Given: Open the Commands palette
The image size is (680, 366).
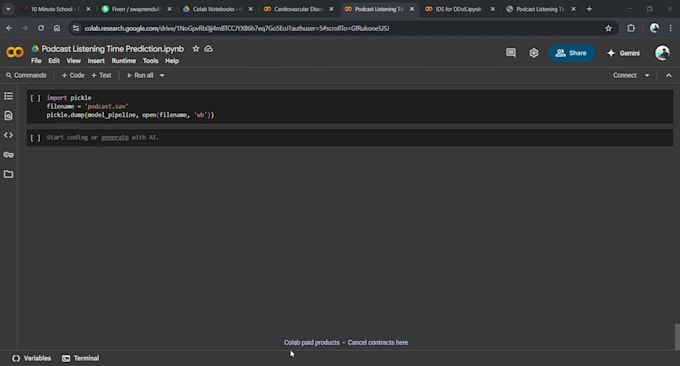Looking at the screenshot, I should [x=26, y=75].
